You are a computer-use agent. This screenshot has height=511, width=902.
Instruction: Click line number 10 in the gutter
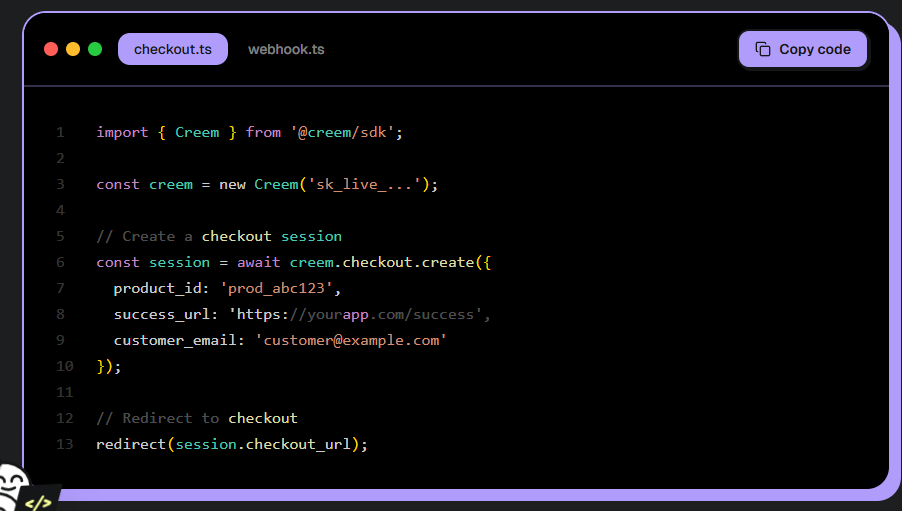pyautogui.click(x=64, y=366)
